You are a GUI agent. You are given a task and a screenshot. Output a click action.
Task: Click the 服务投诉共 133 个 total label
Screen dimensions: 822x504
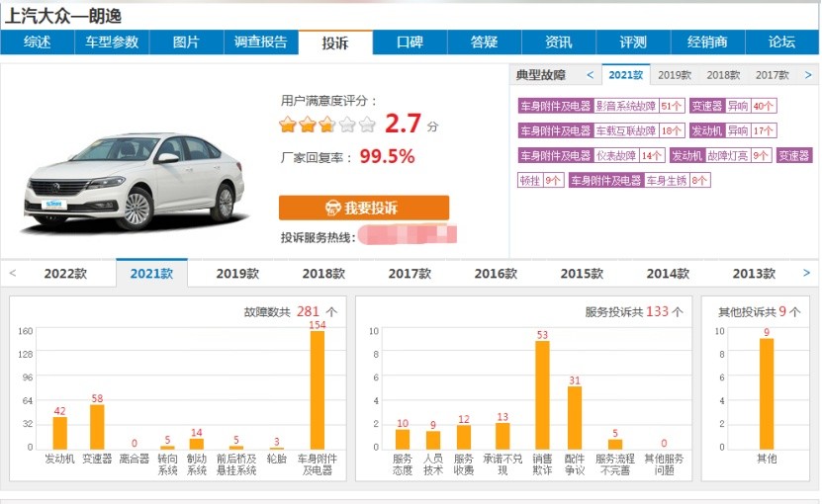tap(634, 311)
